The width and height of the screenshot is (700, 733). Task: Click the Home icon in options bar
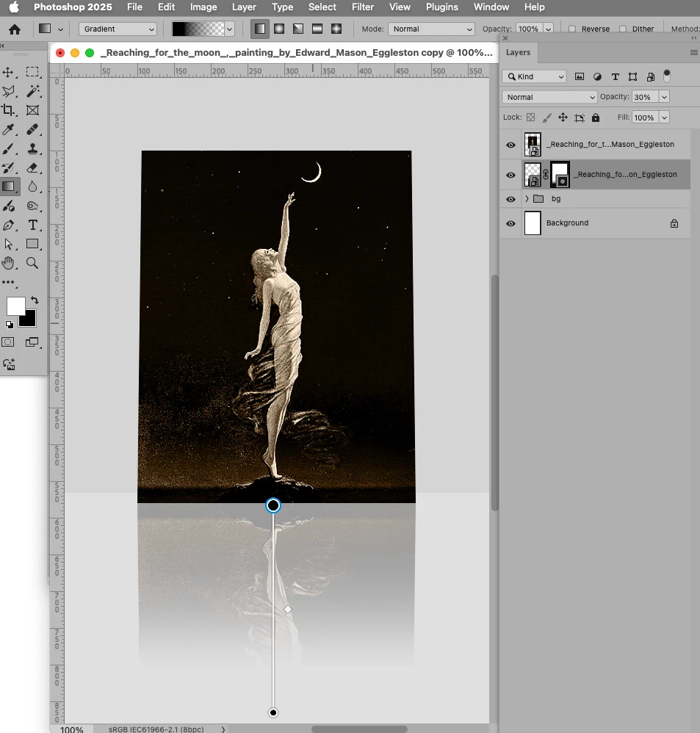point(15,29)
